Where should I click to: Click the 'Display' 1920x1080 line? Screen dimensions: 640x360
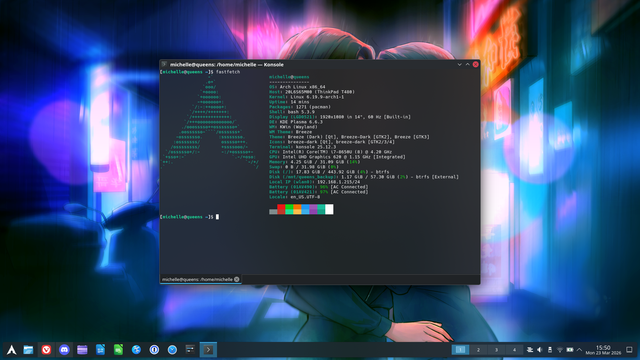click(x=340, y=117)
